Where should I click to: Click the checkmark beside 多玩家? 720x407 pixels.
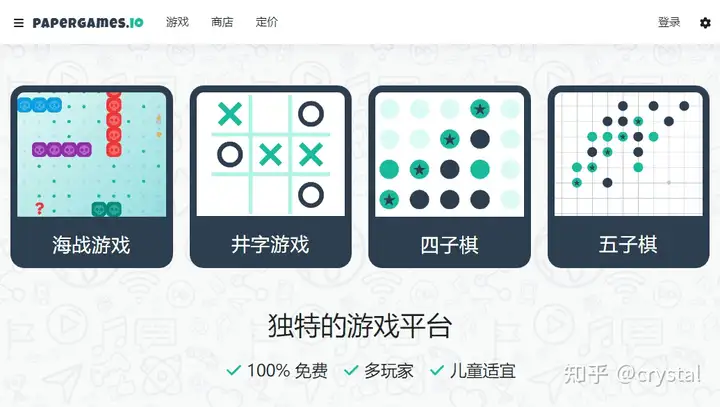pyautogui.click(x=351, y=370)
